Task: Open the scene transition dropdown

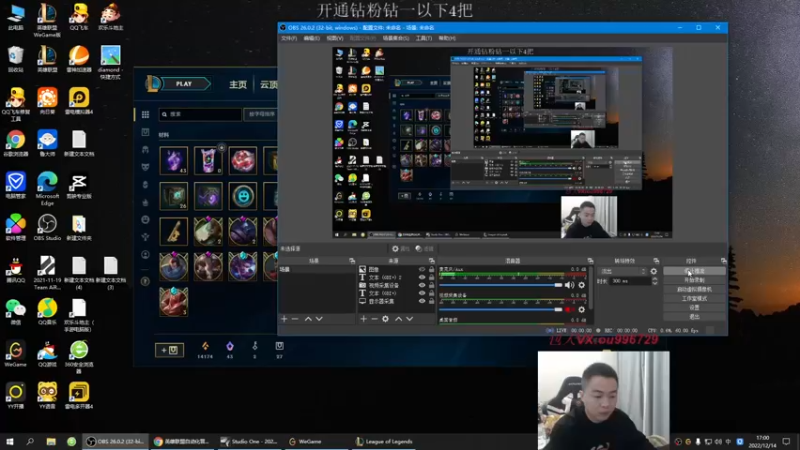Action: pos(623,271)
